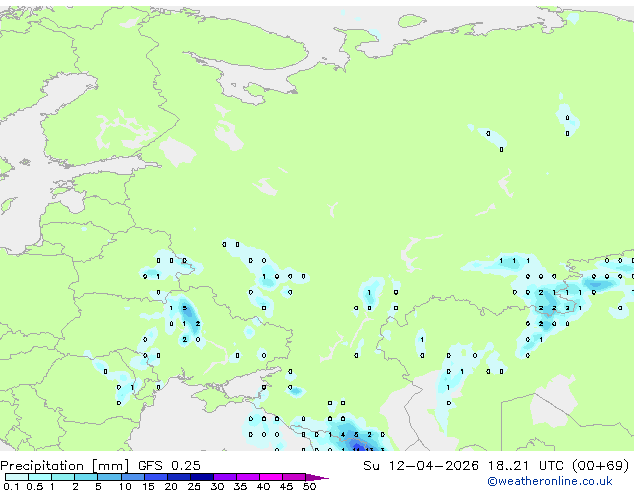Click the '40' legend scale label
The width and height of the screenshot is (634, 490).
pos(263,486)
